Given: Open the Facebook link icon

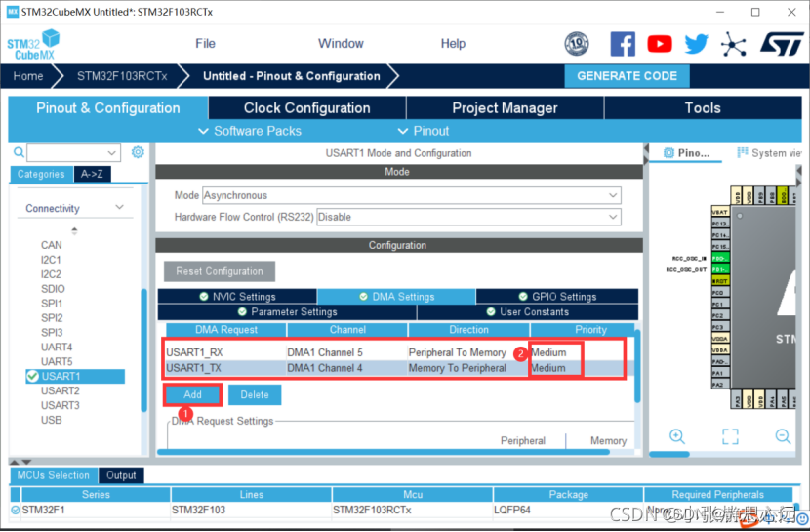Looking at the screenshot, I should click(x=623, y=44).
